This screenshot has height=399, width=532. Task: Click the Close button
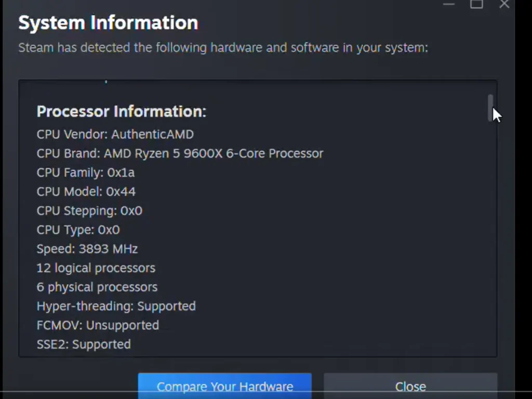click(410, 386)
